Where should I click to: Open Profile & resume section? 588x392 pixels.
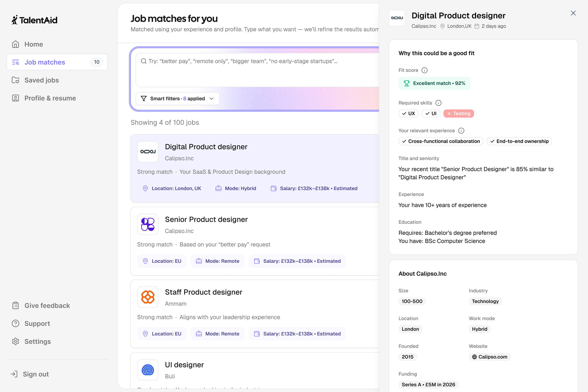(x=50, y=98)
